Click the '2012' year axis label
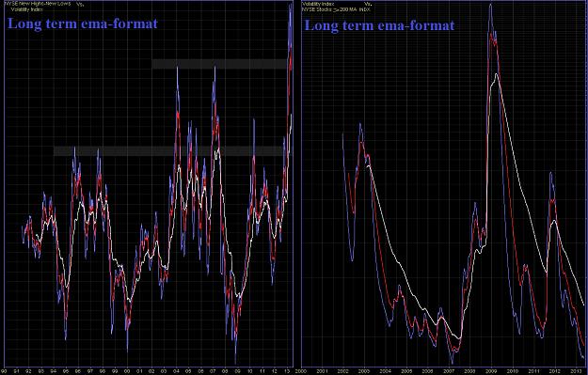The image size is (588, 375). [555, 371]
